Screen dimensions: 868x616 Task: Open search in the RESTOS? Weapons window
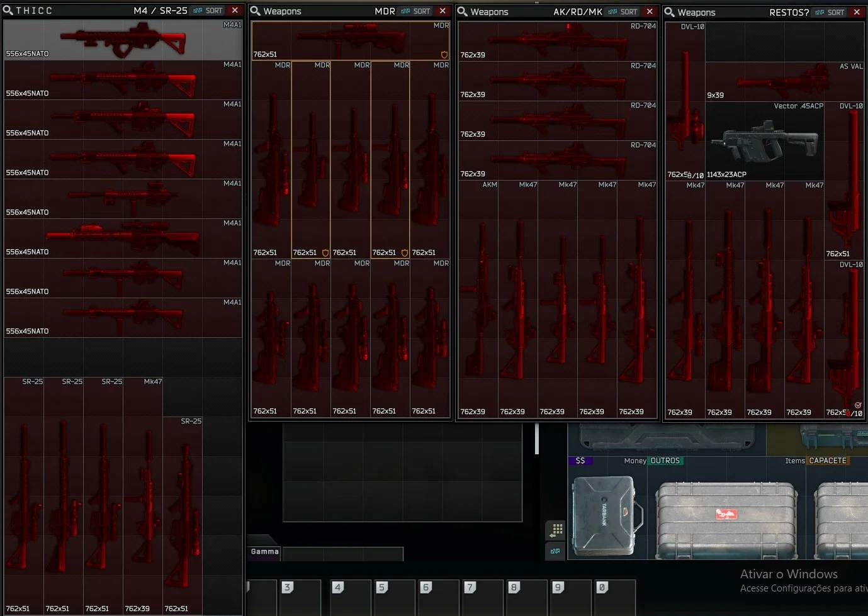point(669,13)
